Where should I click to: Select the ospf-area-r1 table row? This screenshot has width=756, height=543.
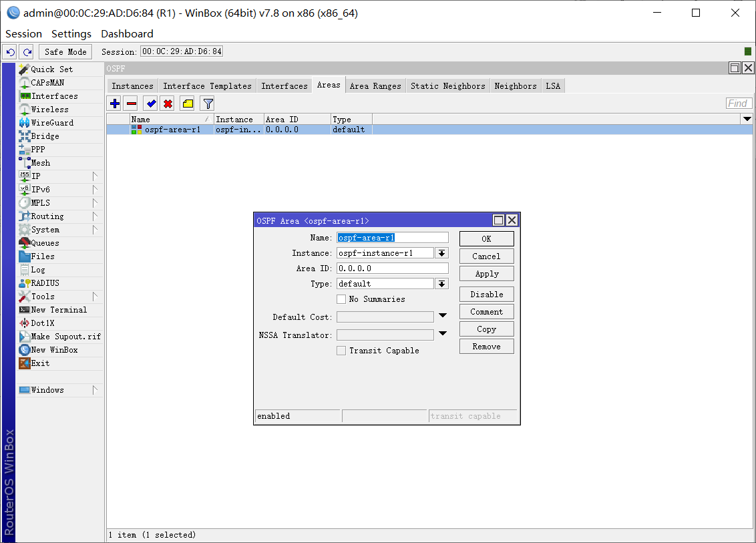[x=429, y=130]
